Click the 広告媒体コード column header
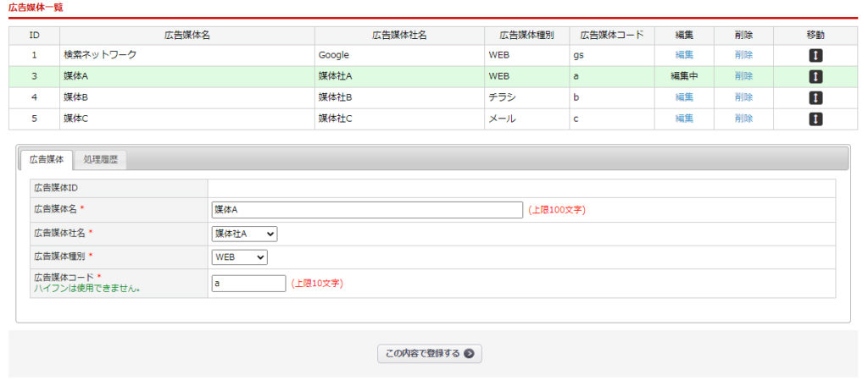 (612, 36)
